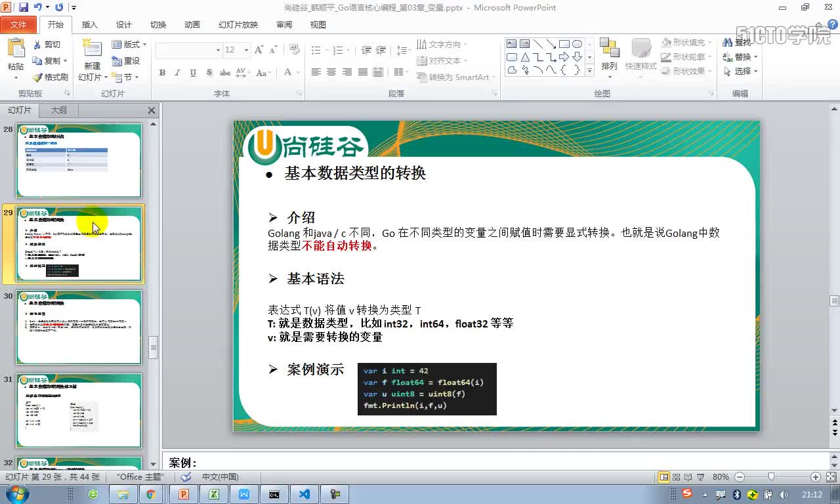Increase font size with grow font icon
The width and height of the screenshot is (840, 504).
pos(259,50)
